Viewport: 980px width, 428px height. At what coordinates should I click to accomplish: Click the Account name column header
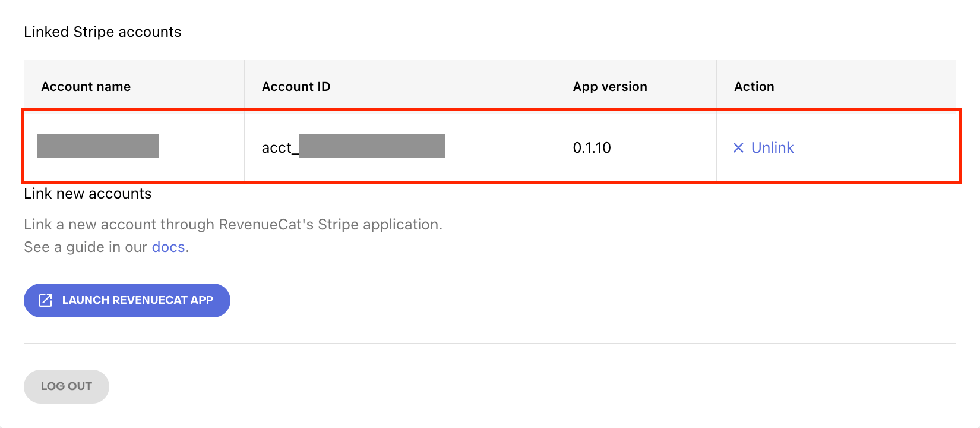(86, 87)
